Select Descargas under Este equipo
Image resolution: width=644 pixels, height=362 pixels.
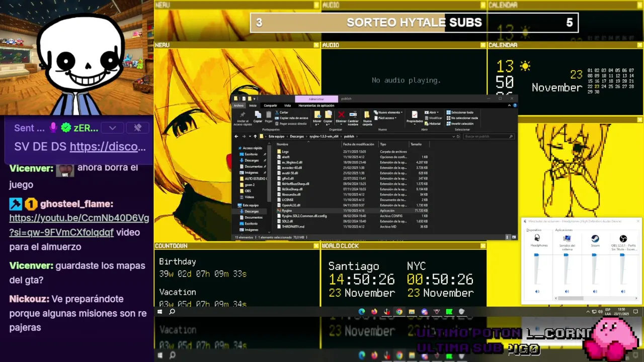[x=252, y=211]
